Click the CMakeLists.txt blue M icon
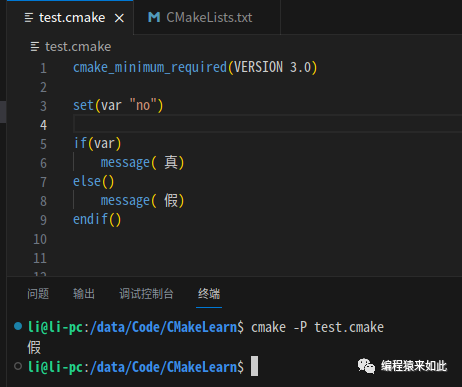The image size is (462, 387). tap(154, 17)
